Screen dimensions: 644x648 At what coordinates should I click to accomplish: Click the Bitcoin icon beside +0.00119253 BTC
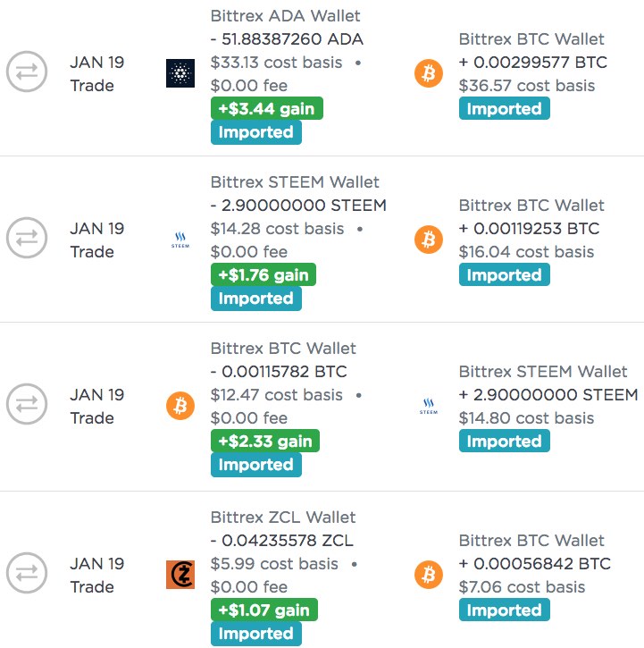coord(429,240)
